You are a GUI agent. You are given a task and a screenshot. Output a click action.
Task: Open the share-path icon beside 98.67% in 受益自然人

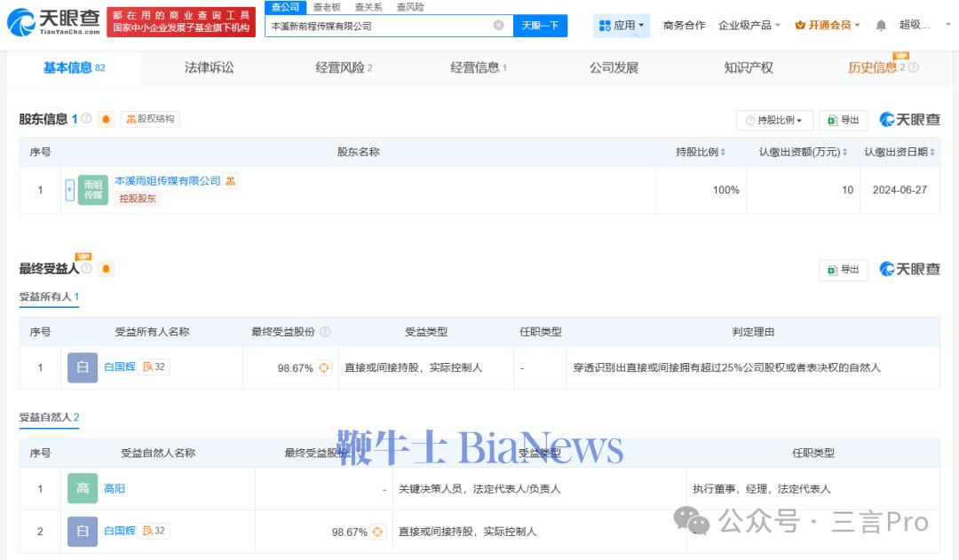[378, 532]
